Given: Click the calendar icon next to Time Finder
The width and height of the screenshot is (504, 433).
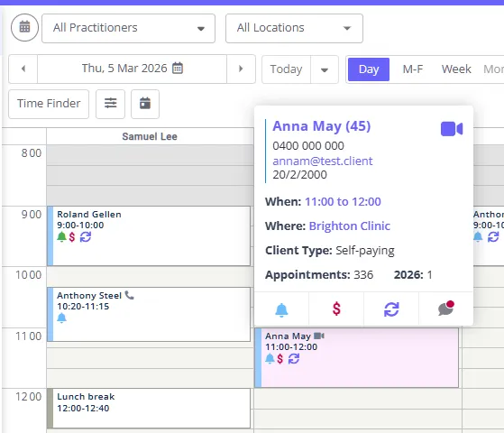Looking at the screenshot, I should click(145, 104).
